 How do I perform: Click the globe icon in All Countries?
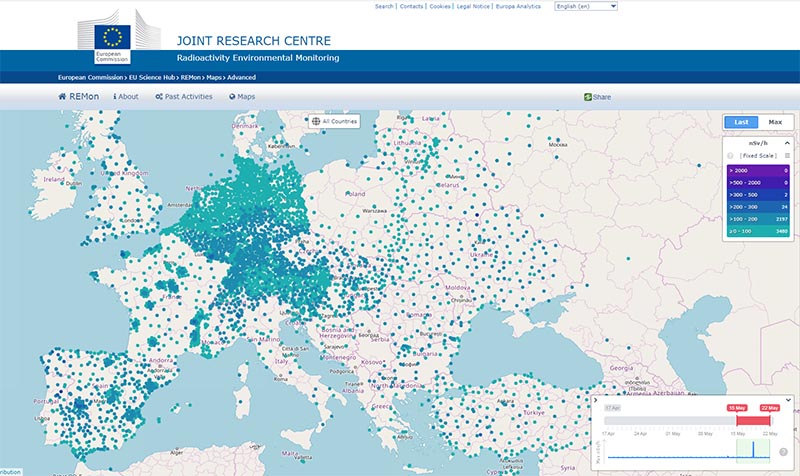tap(316, 121)
